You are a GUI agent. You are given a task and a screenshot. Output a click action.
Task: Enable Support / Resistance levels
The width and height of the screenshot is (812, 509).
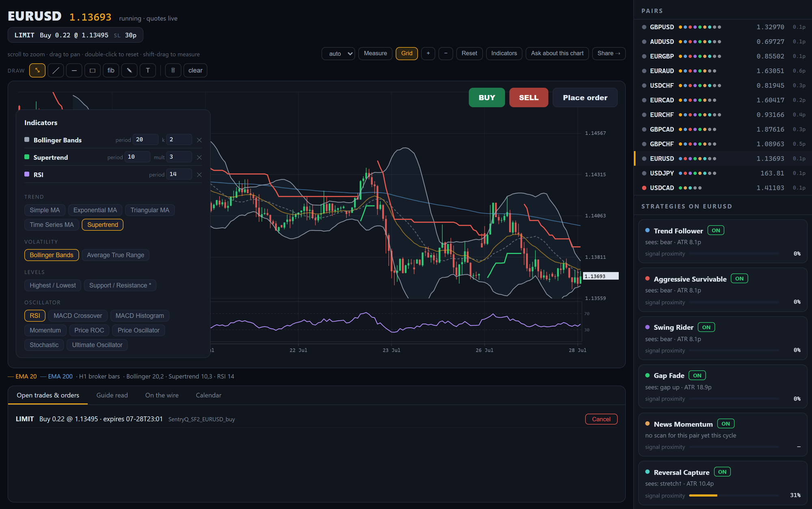[120, 286]
